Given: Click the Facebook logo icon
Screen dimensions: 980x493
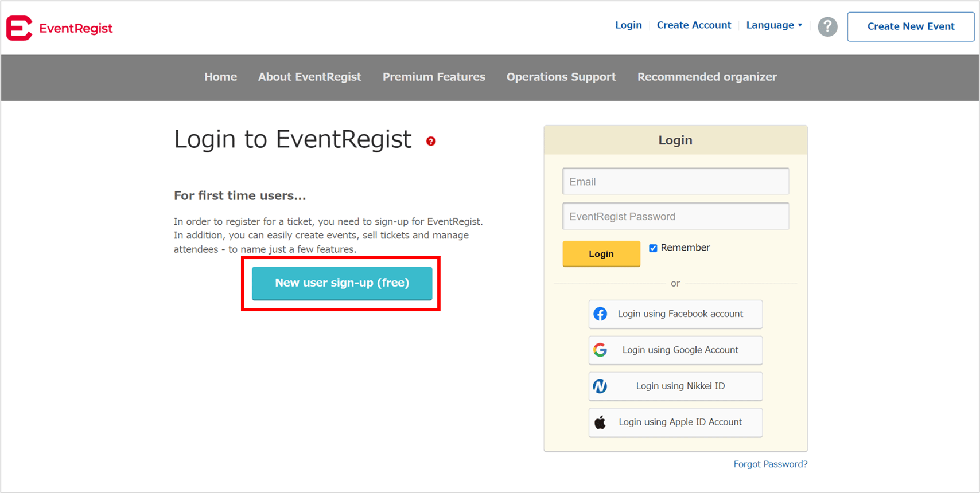Looking at the screenshot, I should (x=600, y=314).
